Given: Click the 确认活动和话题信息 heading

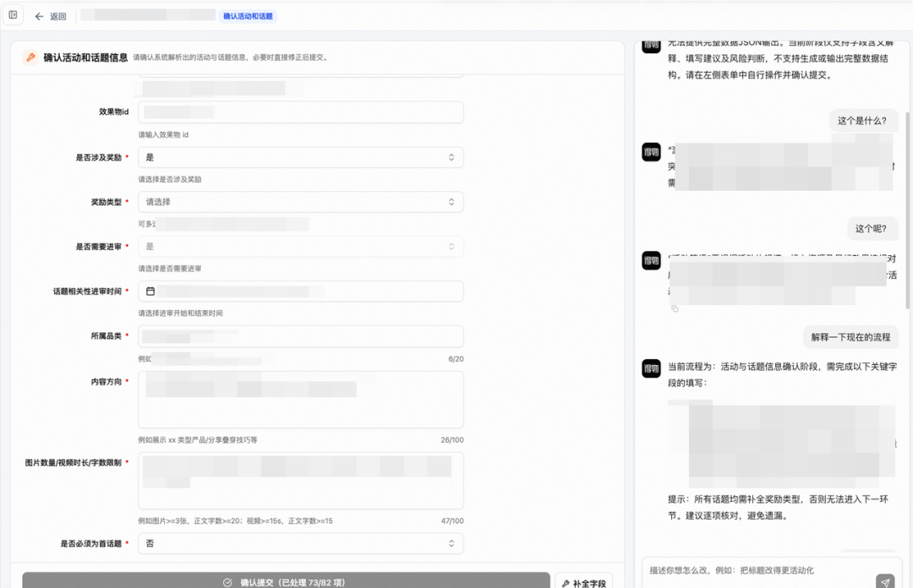Looking at the screenshot, I should click(85, 57).
